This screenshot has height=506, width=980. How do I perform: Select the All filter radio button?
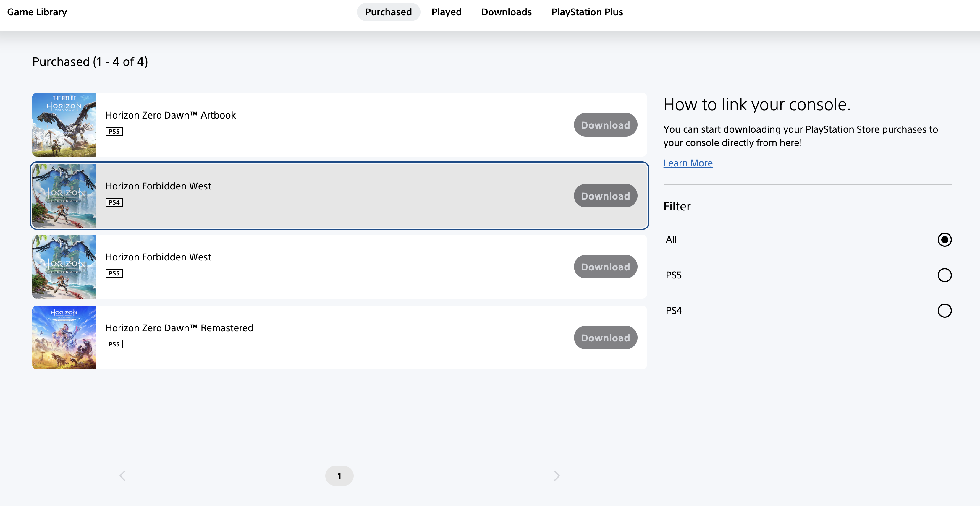(x=945, y=240)
